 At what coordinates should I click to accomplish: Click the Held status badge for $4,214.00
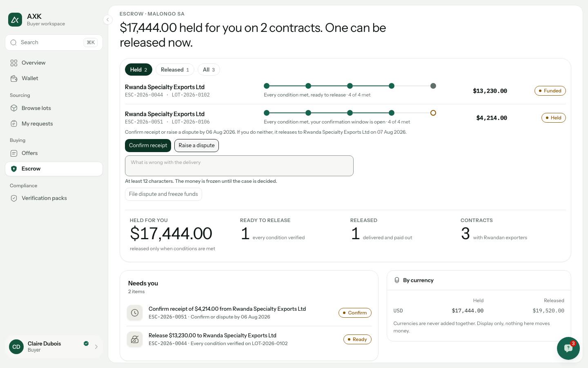click(553, 118)
